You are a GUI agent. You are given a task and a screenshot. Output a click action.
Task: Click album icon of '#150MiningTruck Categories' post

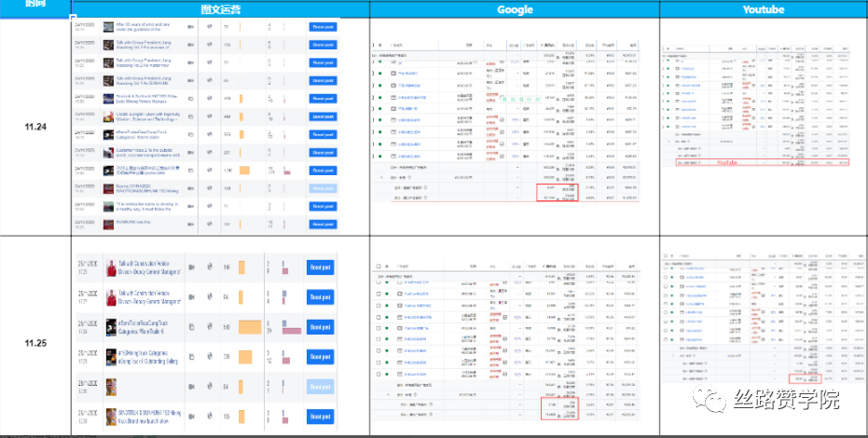point(192,358)
